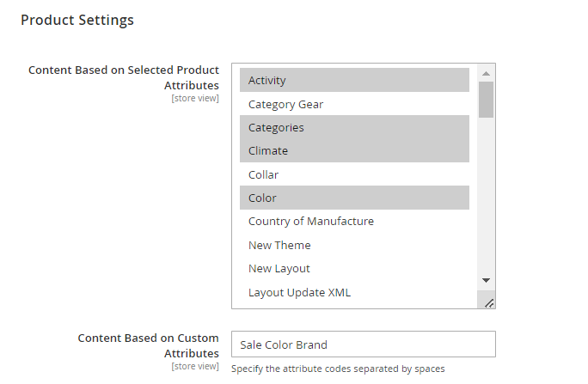This screenshot has height=384, width=588.
Task: Click the scroll down arrow in attribute list
Action: [486, 280]
